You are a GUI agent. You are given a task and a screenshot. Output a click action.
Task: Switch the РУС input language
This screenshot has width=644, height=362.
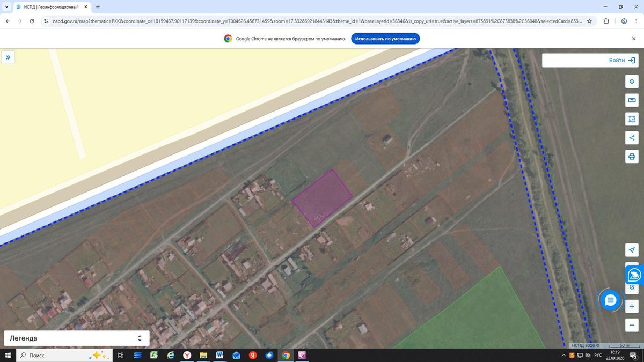tap(597, 355)
